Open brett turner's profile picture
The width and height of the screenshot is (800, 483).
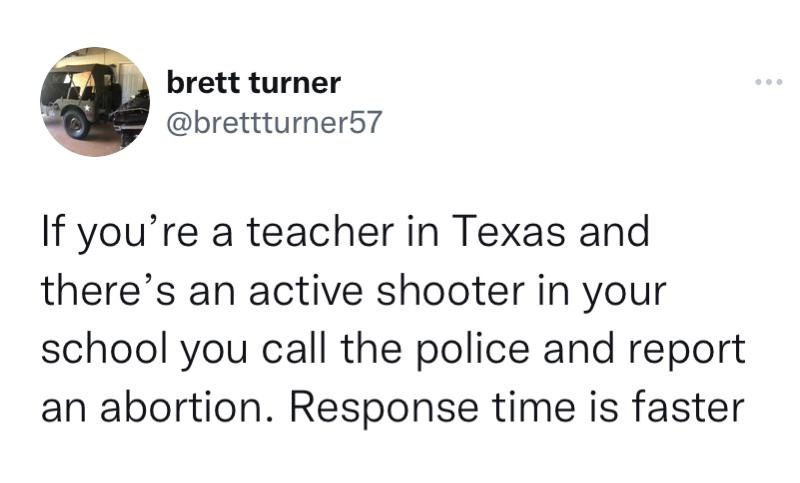95,101
